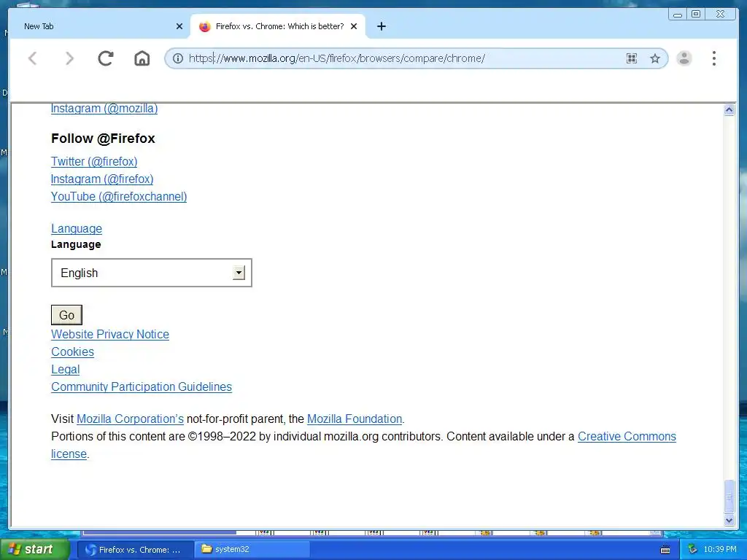Open the Instagram (@mozilla) link
747x560 pixels.
tap(104, 109)
